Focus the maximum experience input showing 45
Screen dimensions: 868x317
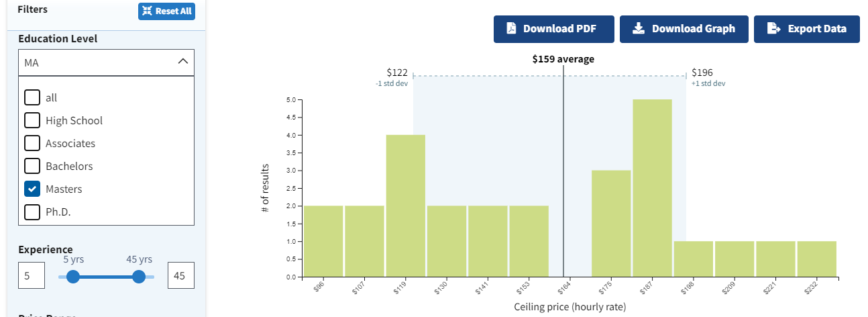tap(180, 275)
